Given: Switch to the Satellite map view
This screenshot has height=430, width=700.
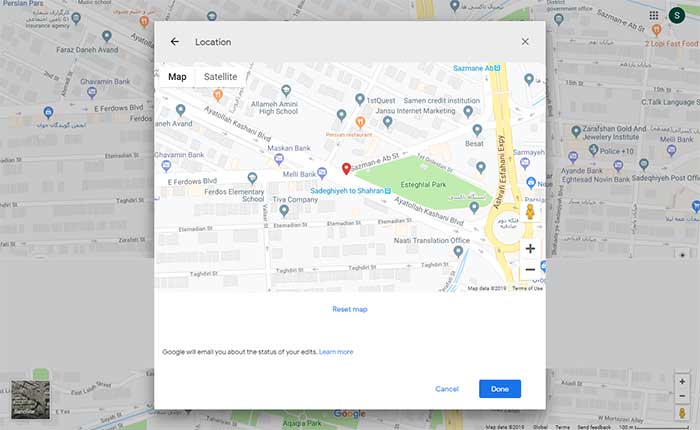Looking at the screenshot, I should pos(221,77).
